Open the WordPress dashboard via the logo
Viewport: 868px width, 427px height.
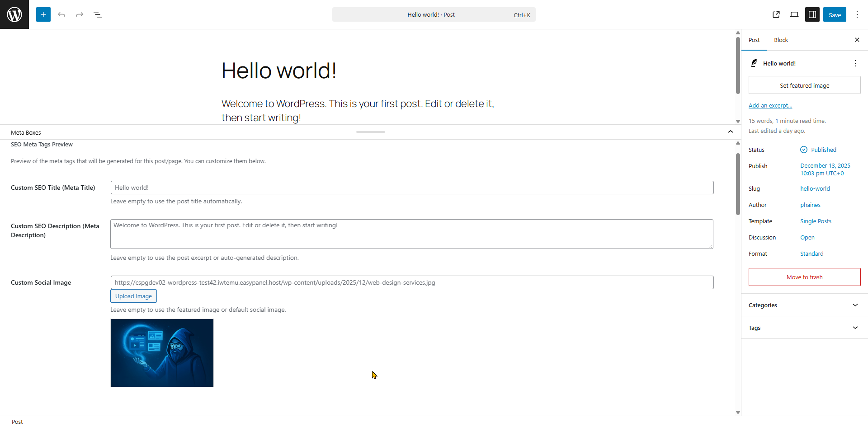14,14
